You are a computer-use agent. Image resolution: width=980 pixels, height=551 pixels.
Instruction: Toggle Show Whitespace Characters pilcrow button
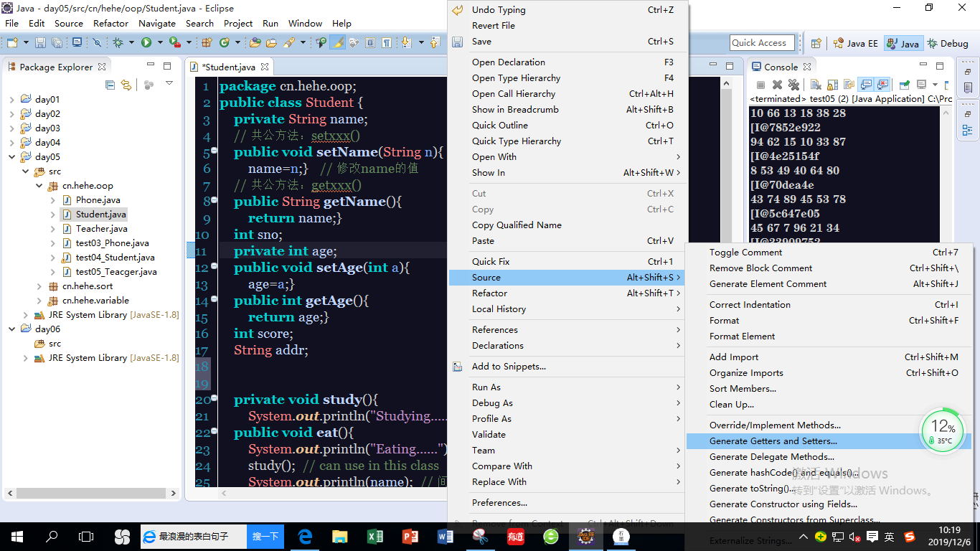tap(387, 43)
